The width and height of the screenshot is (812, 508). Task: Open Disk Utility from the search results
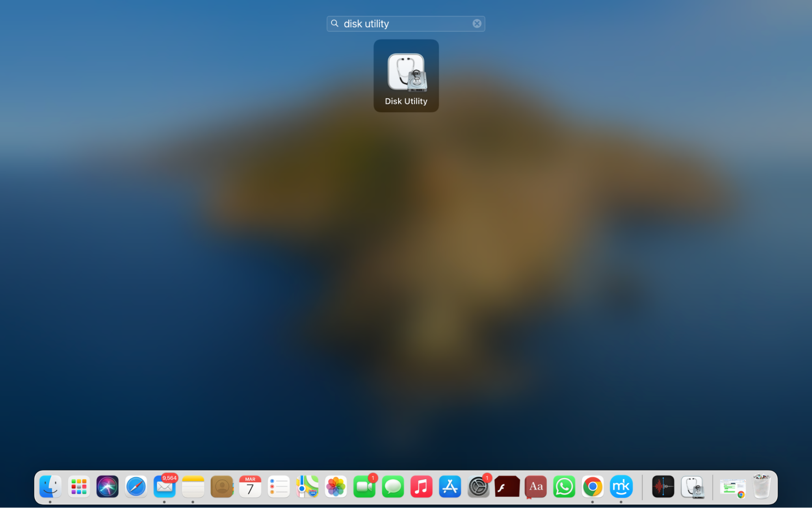pos(406,76)
